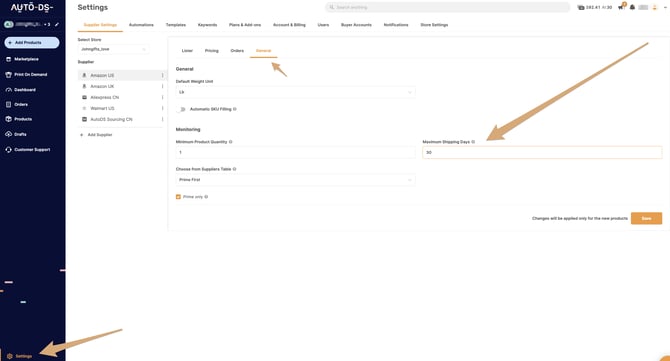The height and width of the screenshot is (361, 670).
Task: Click info icon next to Prime only
Action: (x=206, y=197)
